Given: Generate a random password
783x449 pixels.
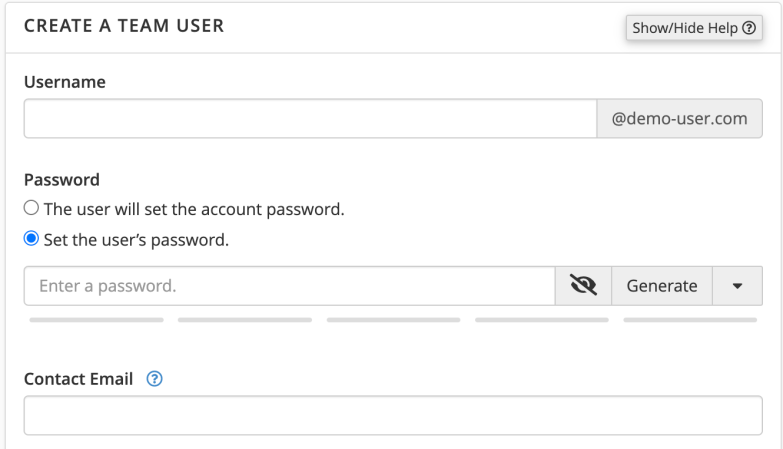Looking at the screenshot, I should [661, 286].
